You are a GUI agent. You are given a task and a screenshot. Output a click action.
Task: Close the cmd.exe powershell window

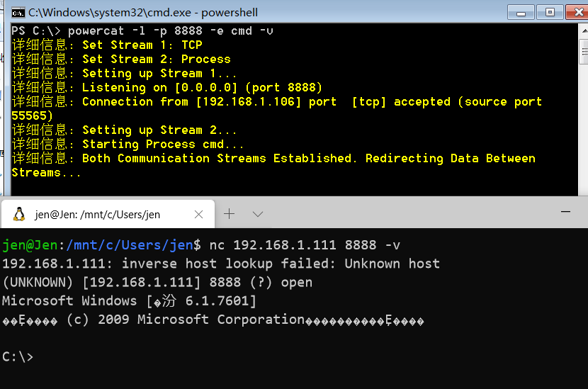click(x=578, y=12)
